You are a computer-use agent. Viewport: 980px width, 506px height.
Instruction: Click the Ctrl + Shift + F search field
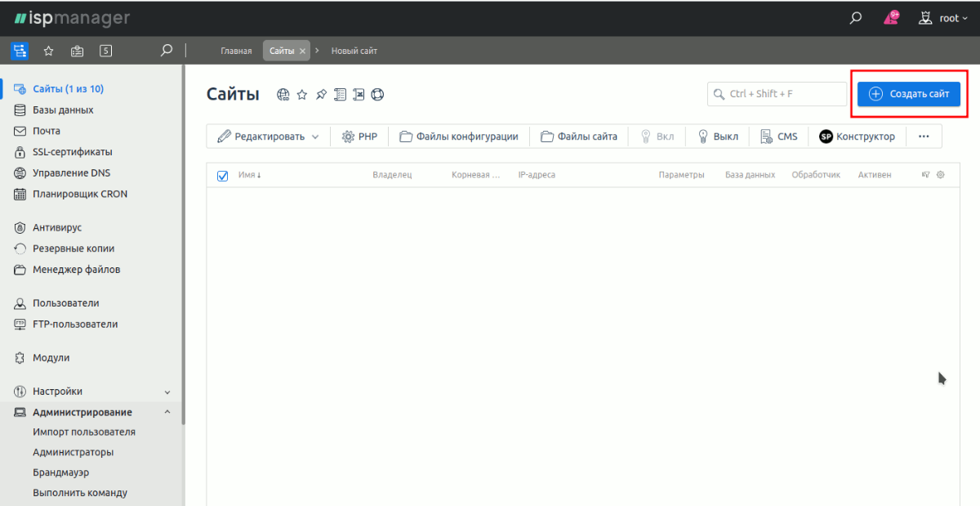(x=777, y=94)
